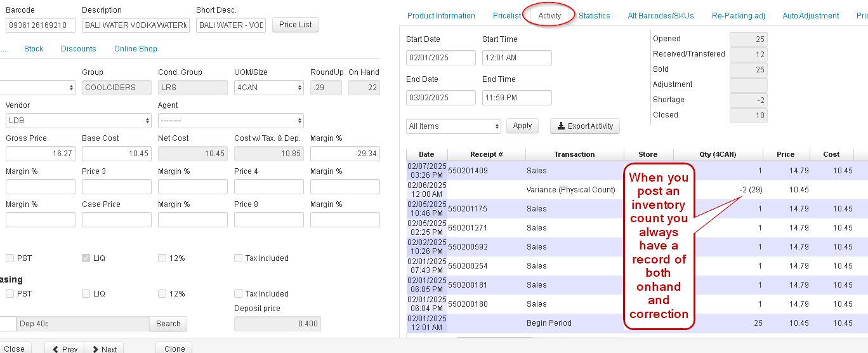Toggle the lower PST checkbox
This screenshot has width=868, height=353.
pyautogui.click(x=10, y=294)
